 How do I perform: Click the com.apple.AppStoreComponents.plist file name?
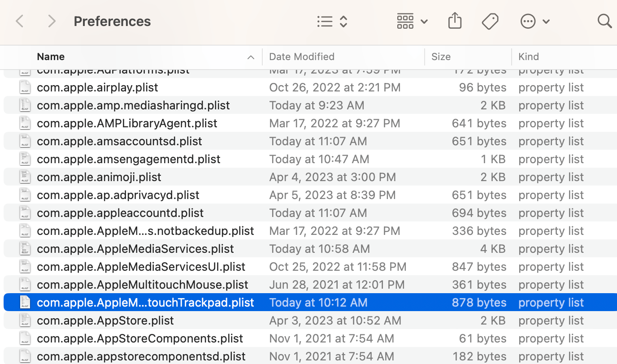point(140,338)
